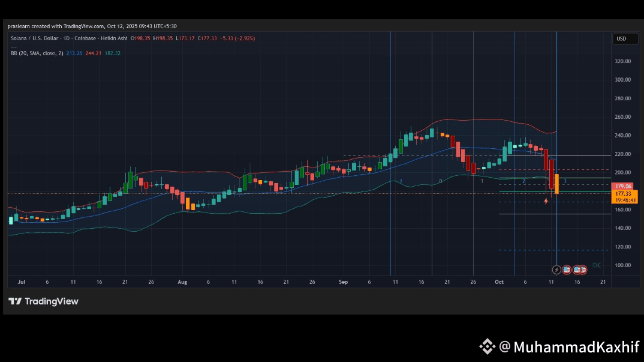The height and width of the screenshot is (362, 644).
Task: Click the orange 177.33 current price label
Action: coord(624,194)
